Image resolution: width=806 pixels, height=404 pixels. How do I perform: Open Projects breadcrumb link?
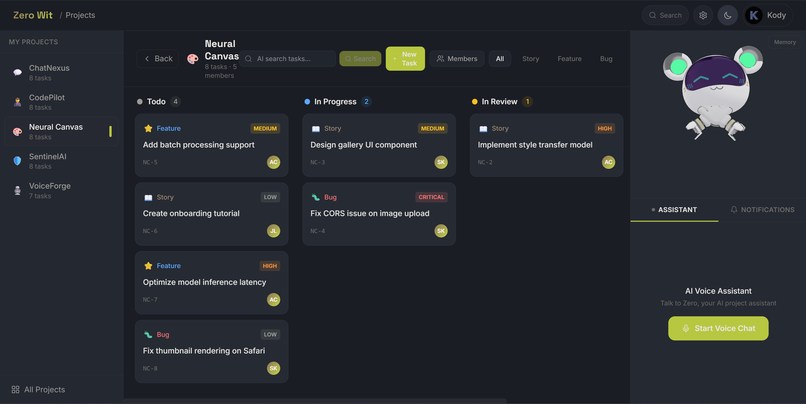80,15
